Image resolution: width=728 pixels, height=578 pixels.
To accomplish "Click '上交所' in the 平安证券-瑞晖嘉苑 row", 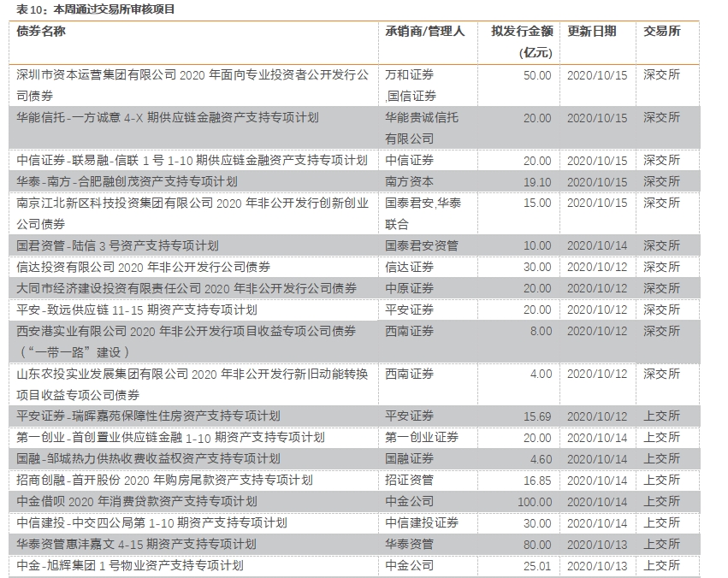I will tap(661, 416).
